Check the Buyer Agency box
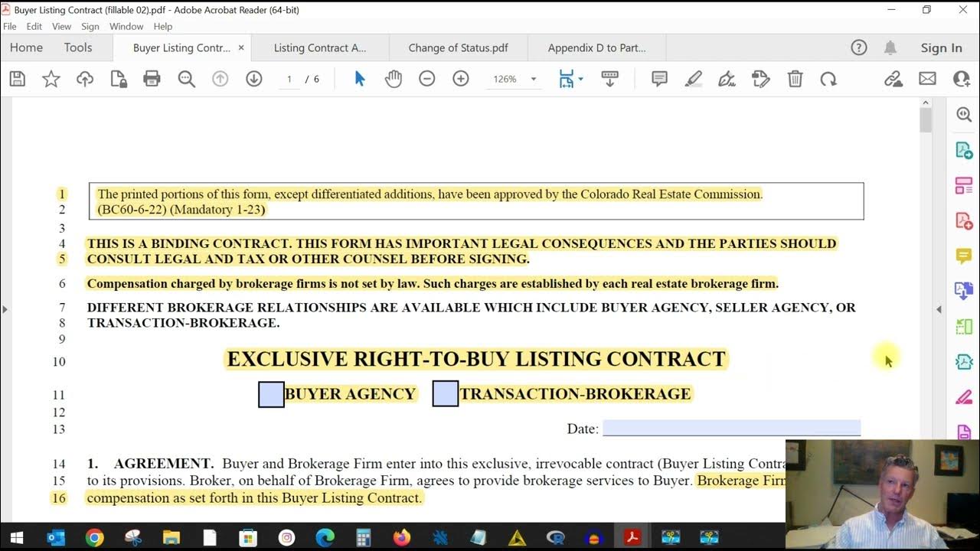 271,394
